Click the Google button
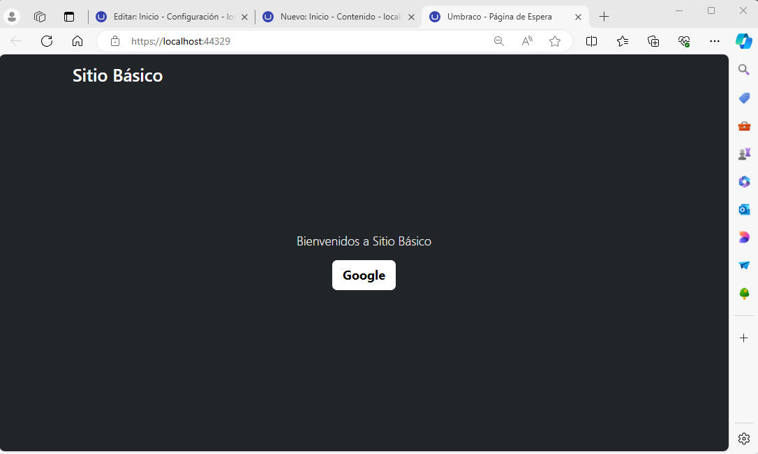 363,275
